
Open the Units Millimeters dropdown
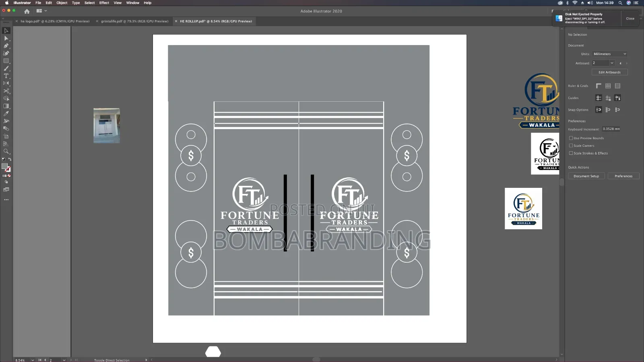(609, 54)
